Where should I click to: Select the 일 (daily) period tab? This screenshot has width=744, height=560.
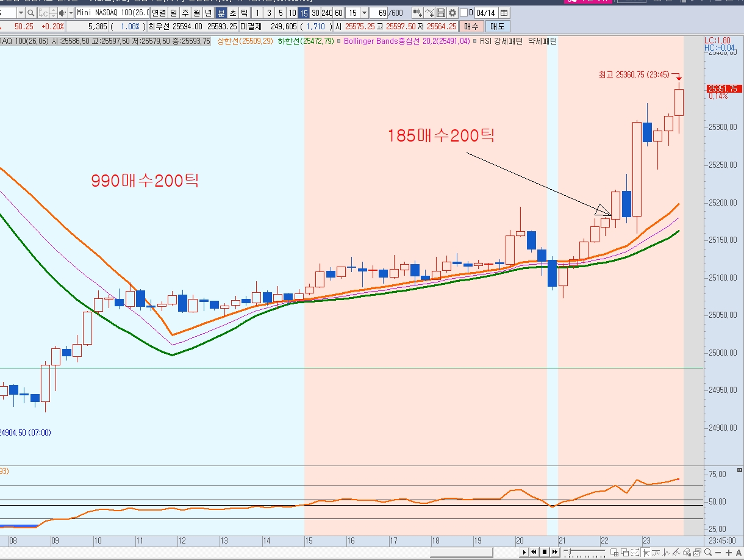click(174, 13)
